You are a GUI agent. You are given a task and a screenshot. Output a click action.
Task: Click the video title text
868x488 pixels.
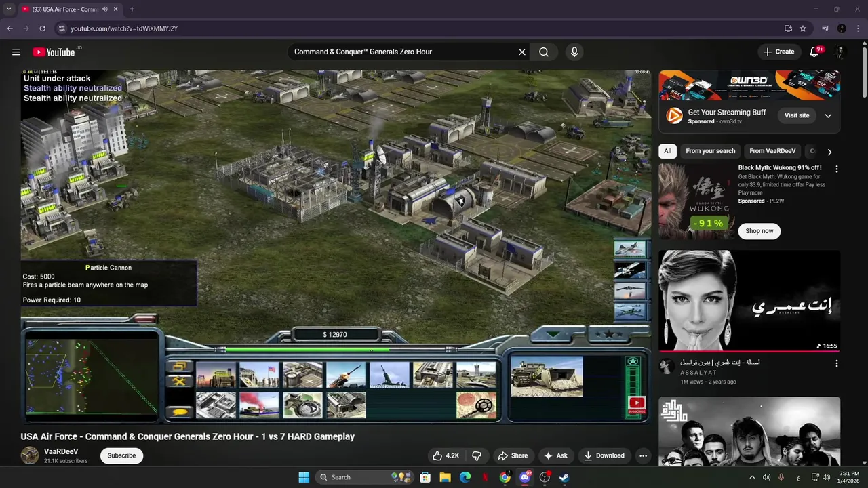[187, 436]
